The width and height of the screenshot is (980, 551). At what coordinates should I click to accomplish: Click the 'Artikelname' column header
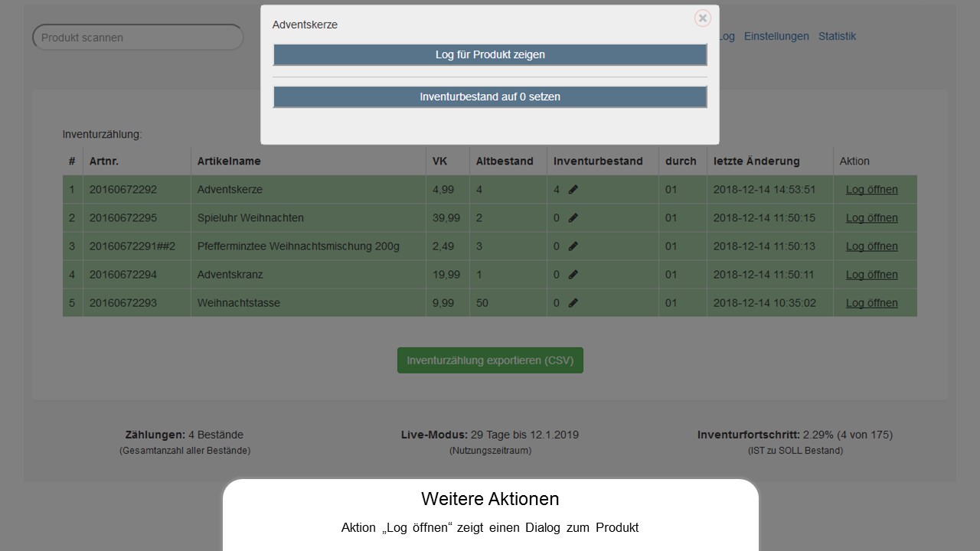(x=229, y=161)
